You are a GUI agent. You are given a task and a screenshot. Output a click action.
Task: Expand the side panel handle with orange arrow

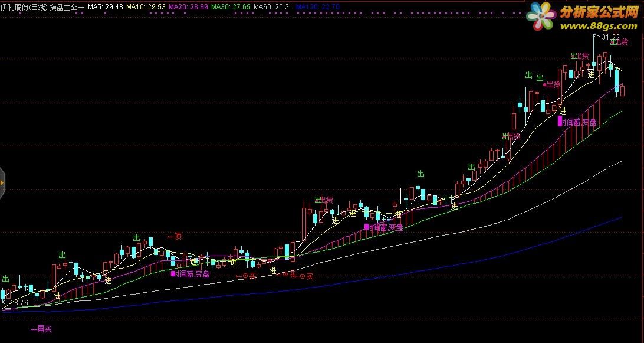click(2, 183)
